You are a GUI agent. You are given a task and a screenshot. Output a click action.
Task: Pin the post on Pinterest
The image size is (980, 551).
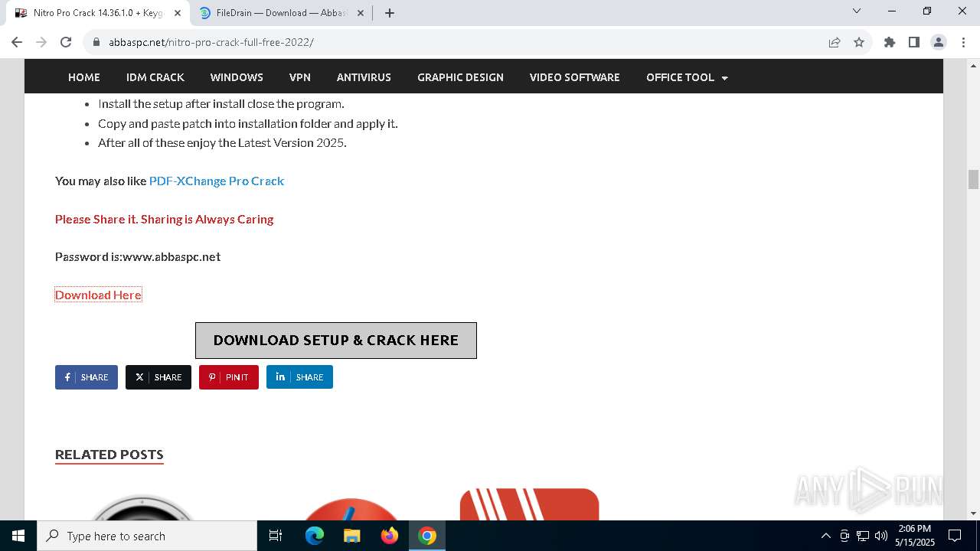(x=229, y=377)
